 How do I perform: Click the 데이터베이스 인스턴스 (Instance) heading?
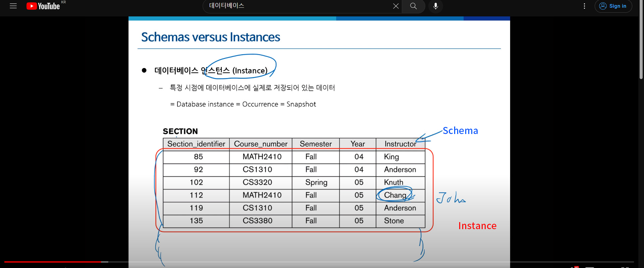211,71
